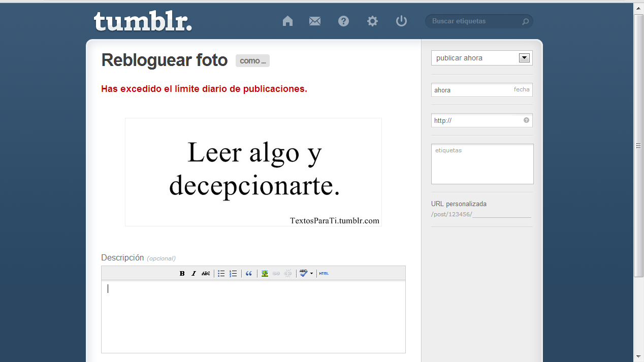Open the settings gear icon
This screenshot has height=362, width=644.
pos(373,21)
